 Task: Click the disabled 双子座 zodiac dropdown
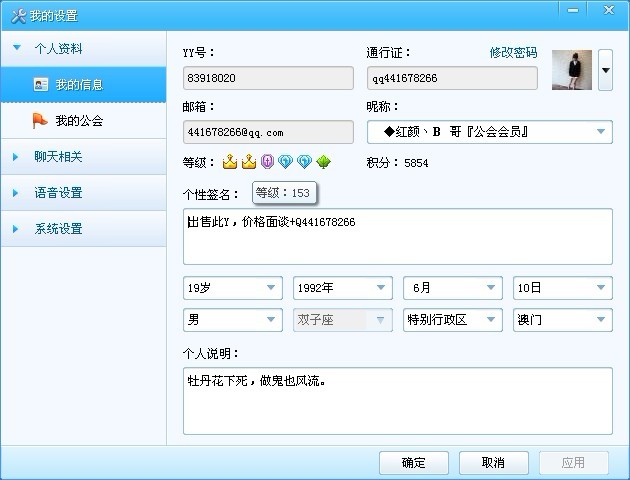343,320
